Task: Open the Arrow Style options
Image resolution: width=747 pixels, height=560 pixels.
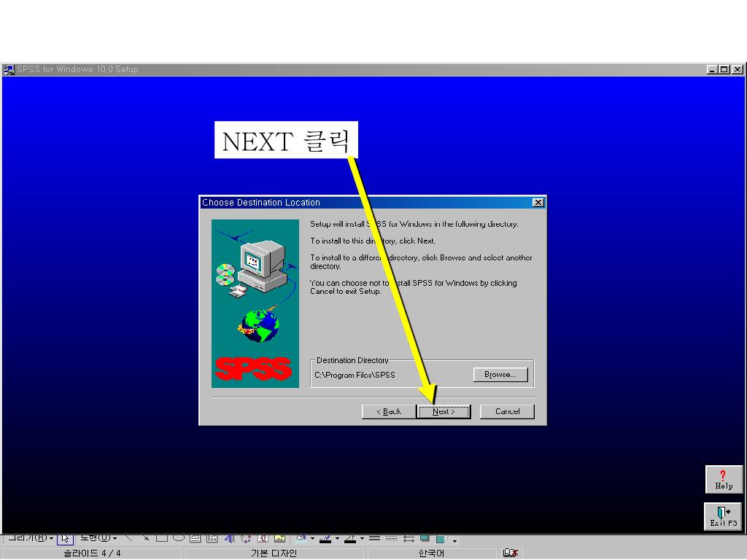Action: tap(409, 538)
